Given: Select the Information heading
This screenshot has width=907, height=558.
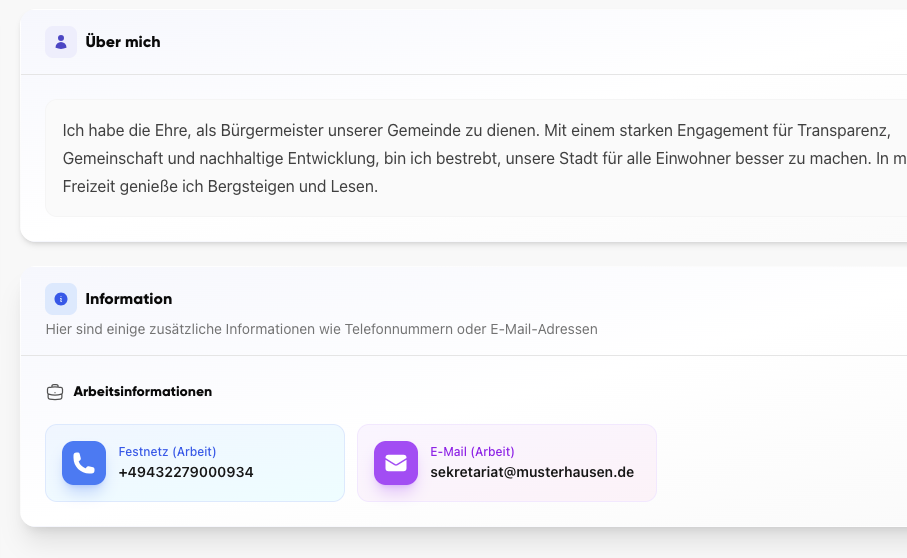Looking at the screenshot, I should [128, 299].
